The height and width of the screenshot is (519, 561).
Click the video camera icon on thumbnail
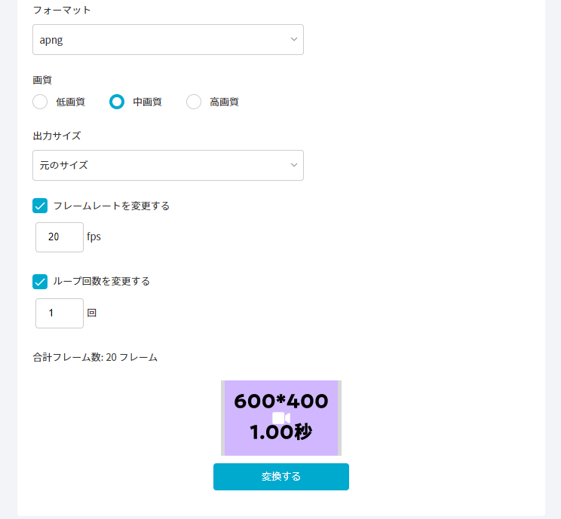coord(281,418)
